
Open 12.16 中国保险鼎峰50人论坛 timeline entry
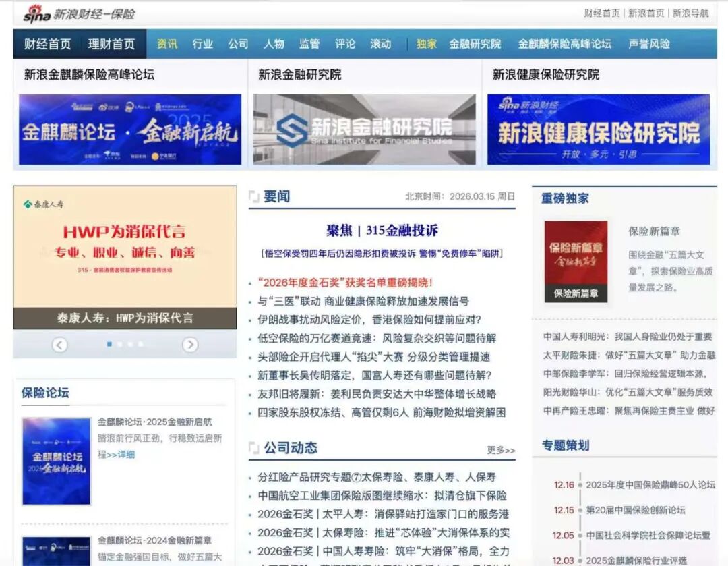[x=650, y=484]
